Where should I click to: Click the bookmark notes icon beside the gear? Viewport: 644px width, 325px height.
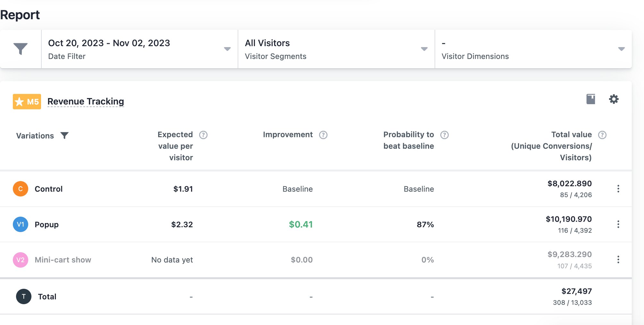click(x=590, y=99)
